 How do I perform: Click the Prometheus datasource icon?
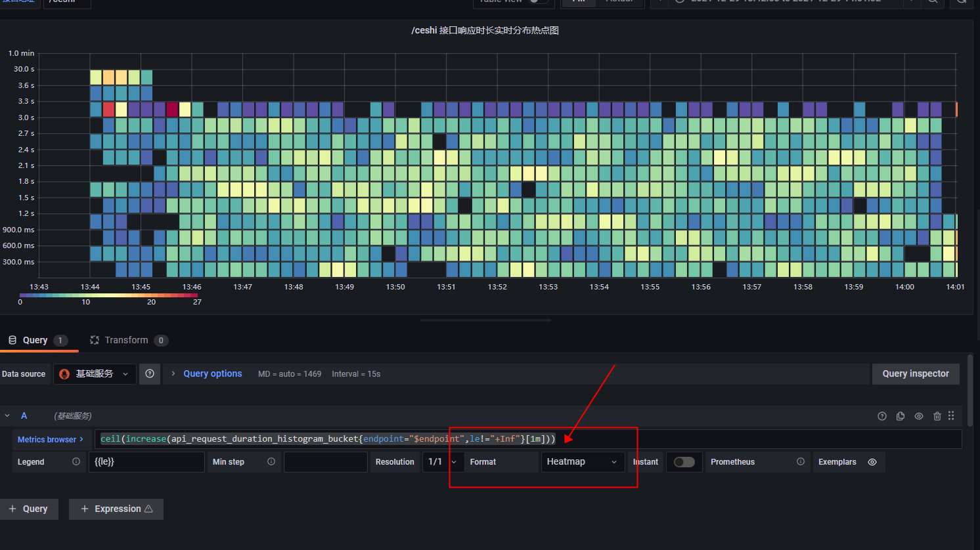(x=63, y=373)
